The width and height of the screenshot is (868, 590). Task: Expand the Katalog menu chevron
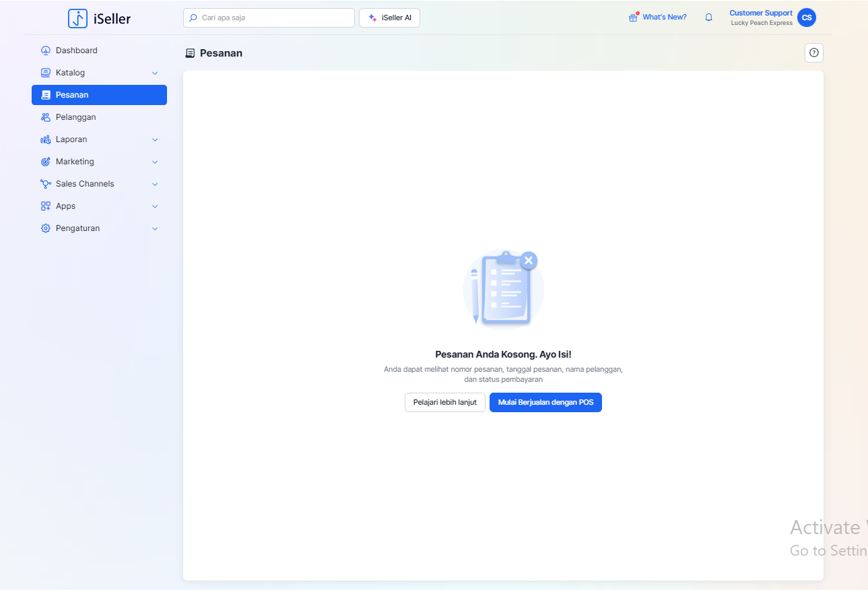(155, 73)
